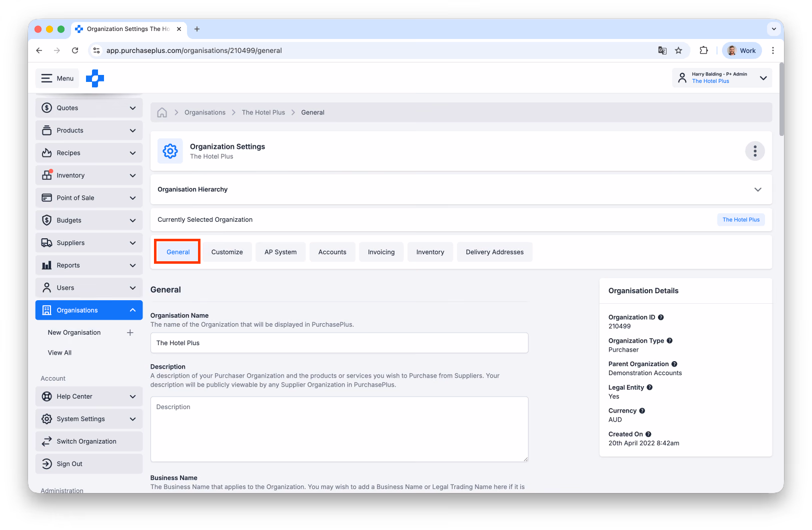
Task: Click the Point of Sale card icon
Action: click(x=47, y=198)
